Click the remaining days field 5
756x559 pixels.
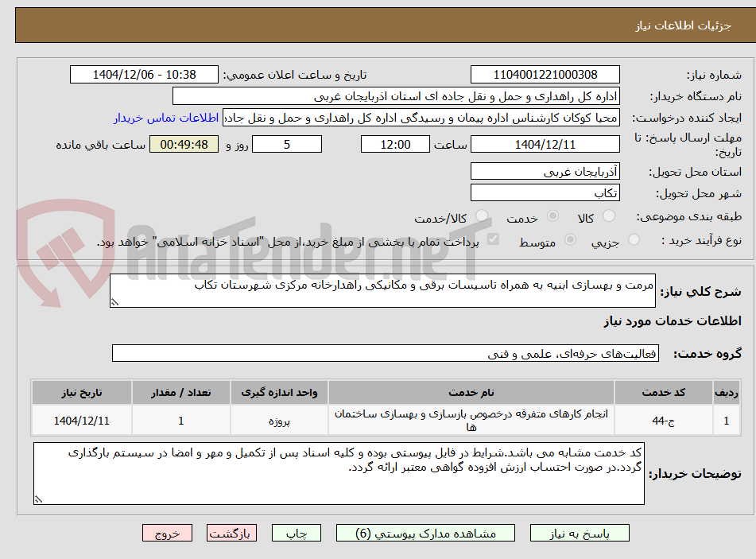click(287, 144)
